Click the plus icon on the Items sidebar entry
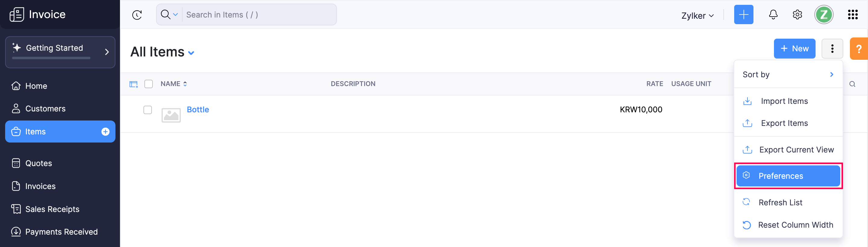 (105, 132)
